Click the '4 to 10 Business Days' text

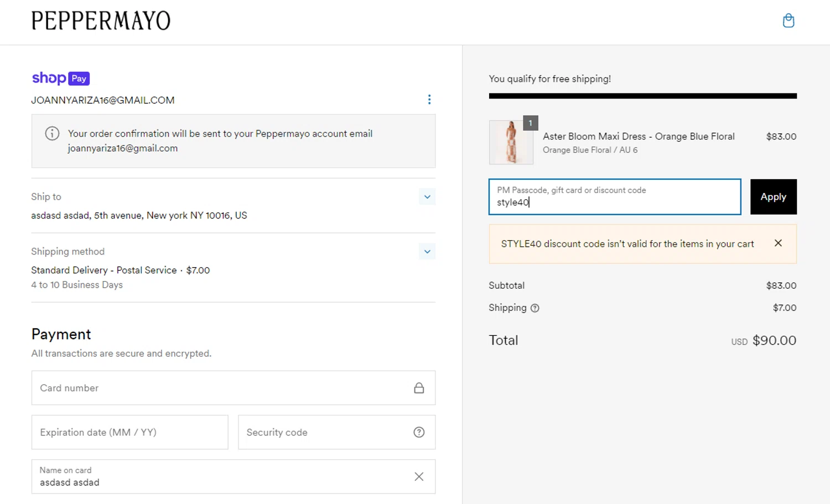77,285
